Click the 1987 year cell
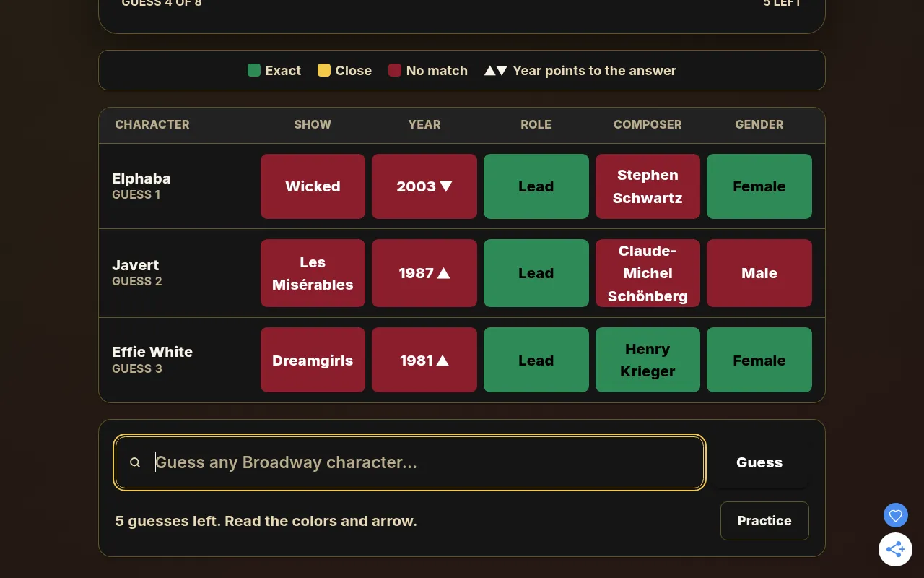Screen dimensions: 924x578 (424, 273)
